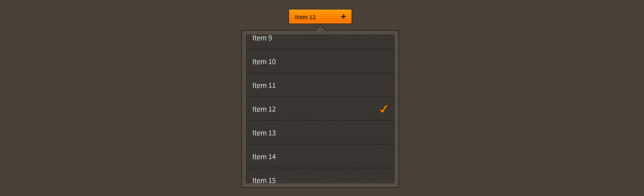
Task: Open the orange Item 12 dropdown button
Action: click(x=320, y=17)
